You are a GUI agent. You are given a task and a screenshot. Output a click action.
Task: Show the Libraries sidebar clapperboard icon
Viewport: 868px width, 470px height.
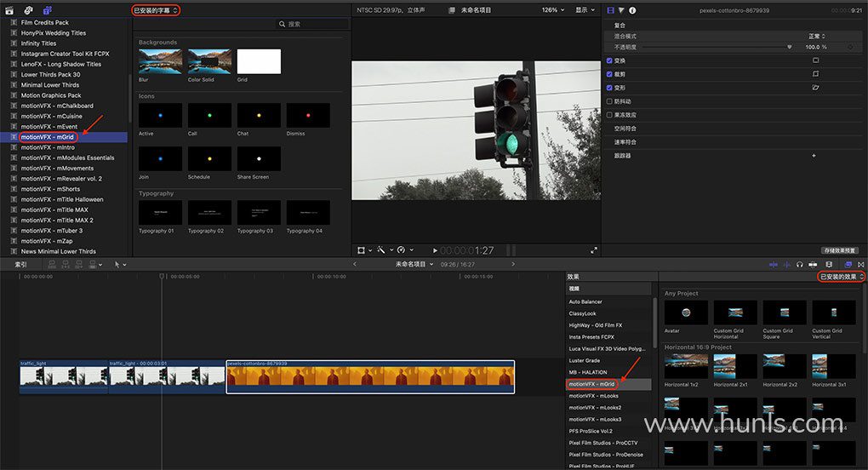10,10
